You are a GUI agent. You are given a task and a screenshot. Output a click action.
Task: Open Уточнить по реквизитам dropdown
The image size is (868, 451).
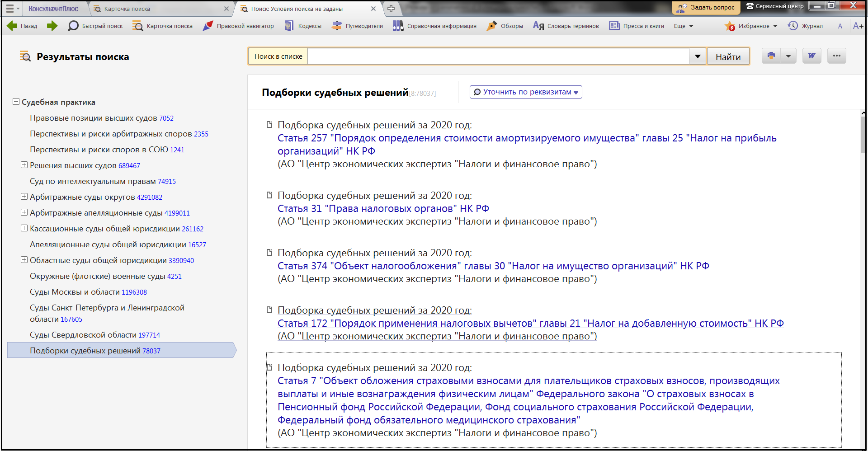(x=526, y=92)
